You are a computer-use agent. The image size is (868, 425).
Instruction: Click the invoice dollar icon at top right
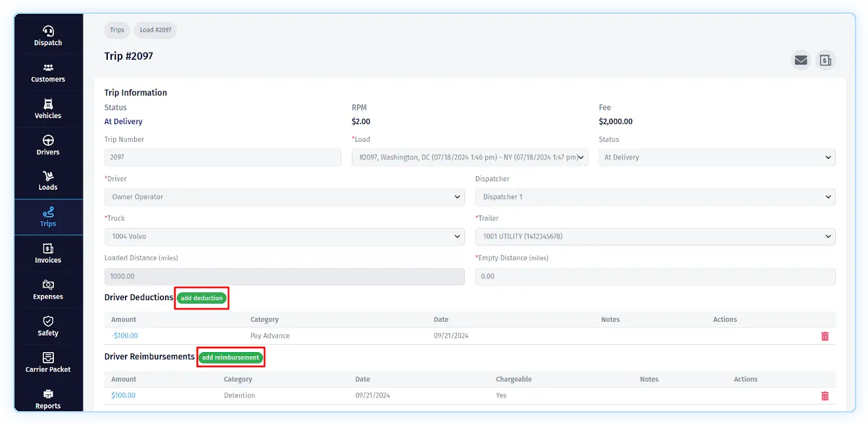point(825,60)
